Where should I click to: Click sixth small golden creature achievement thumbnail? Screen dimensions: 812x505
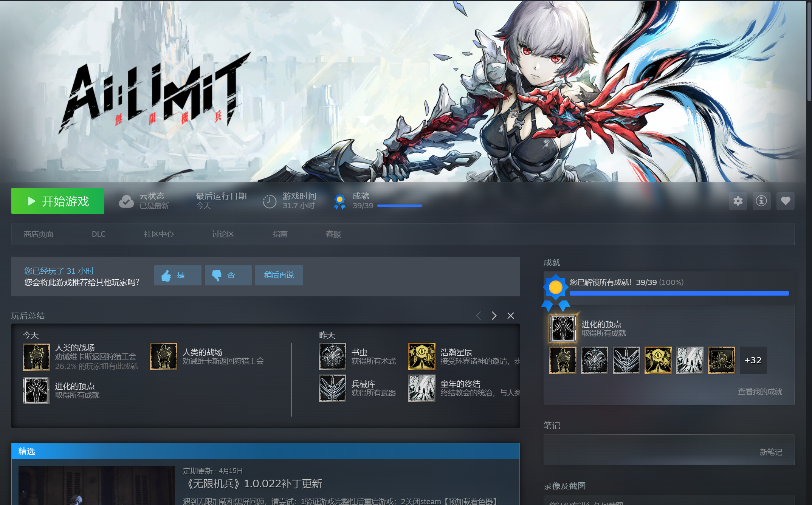[722, 360]
